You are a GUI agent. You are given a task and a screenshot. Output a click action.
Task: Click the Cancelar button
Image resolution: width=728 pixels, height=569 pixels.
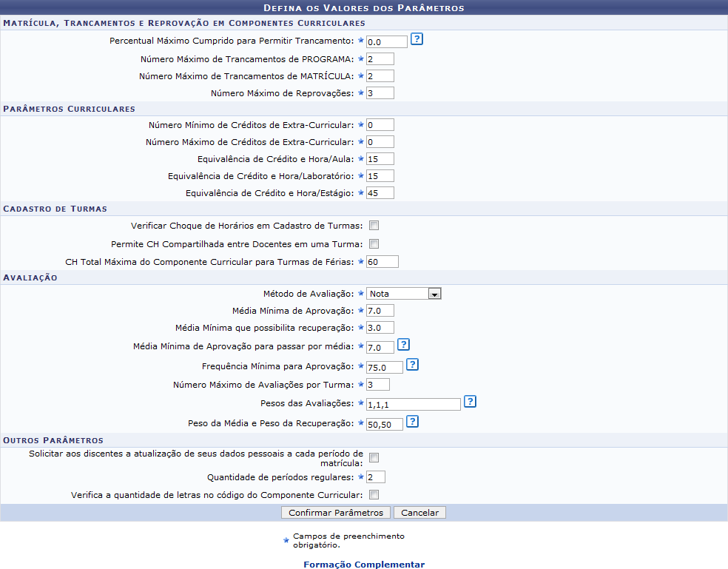pos(419,513)
